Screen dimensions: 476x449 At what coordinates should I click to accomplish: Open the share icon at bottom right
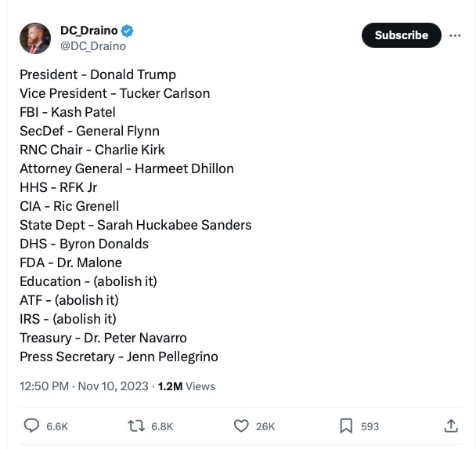click(451, 425)
